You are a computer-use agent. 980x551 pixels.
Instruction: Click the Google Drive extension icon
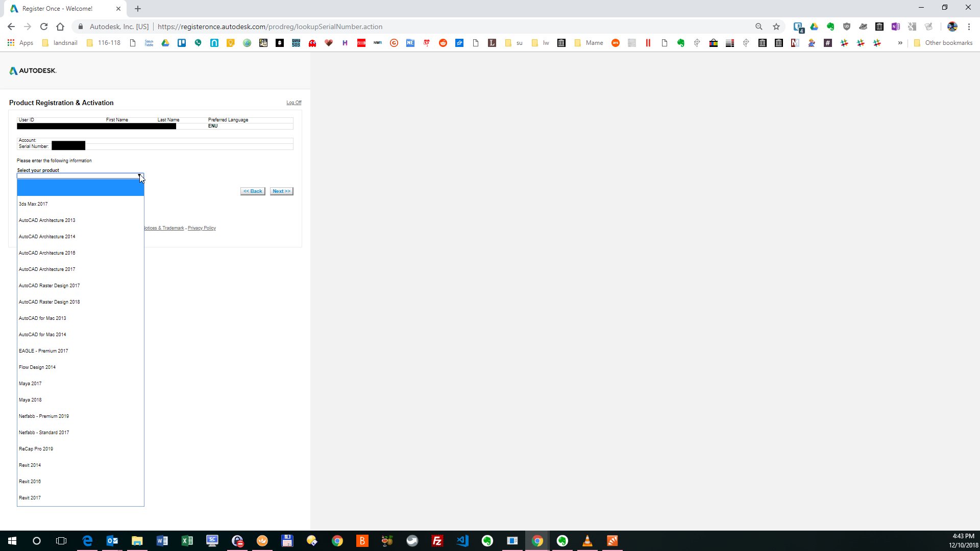coord(814,27)
